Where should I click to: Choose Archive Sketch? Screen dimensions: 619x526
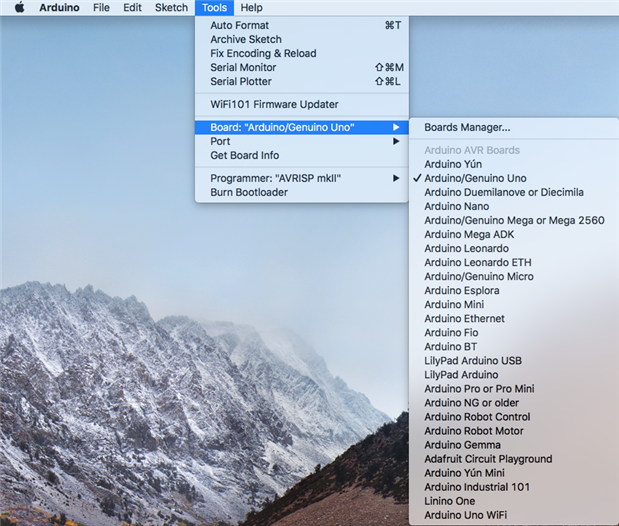pos(302,39)
